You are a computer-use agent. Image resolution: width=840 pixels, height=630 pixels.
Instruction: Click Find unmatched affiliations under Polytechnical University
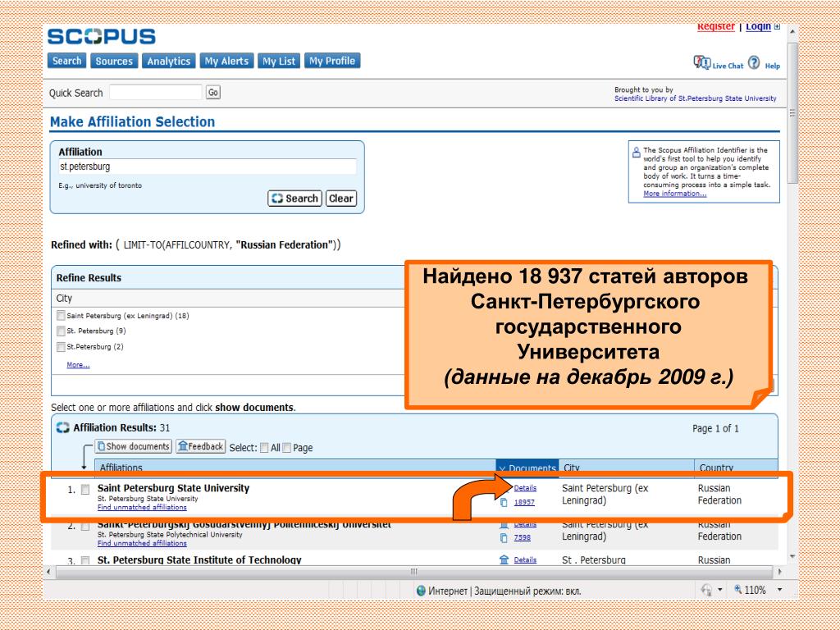[x=142, y=543]
